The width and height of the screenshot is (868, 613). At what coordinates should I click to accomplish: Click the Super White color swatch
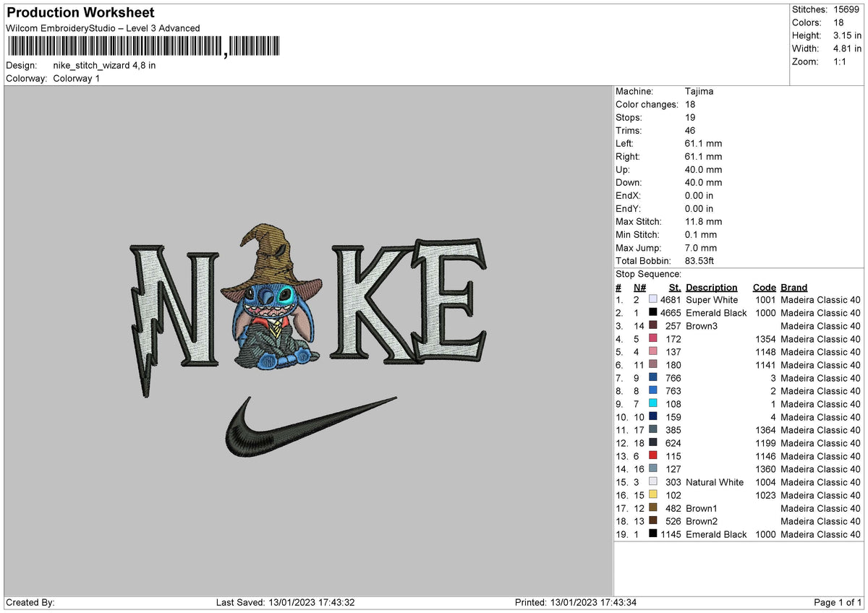tap(653, 299)
